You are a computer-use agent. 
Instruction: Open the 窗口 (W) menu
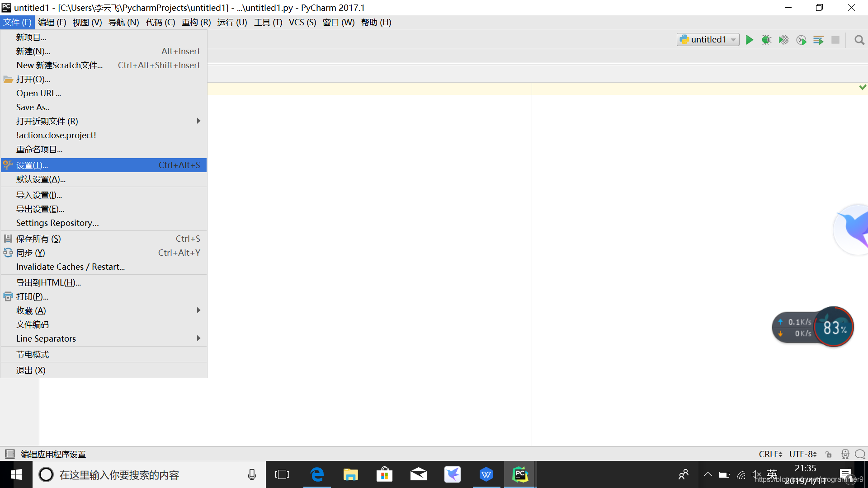[x=339, y=22]
